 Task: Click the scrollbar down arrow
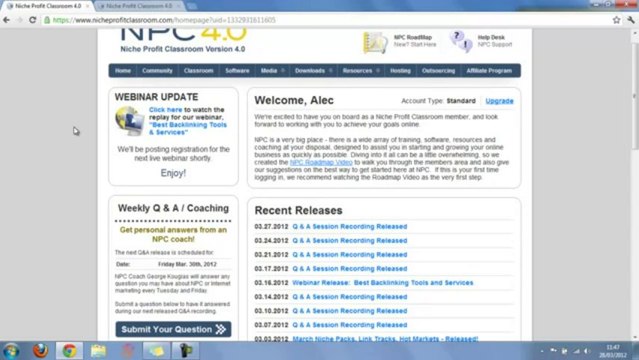coord(635,338)
